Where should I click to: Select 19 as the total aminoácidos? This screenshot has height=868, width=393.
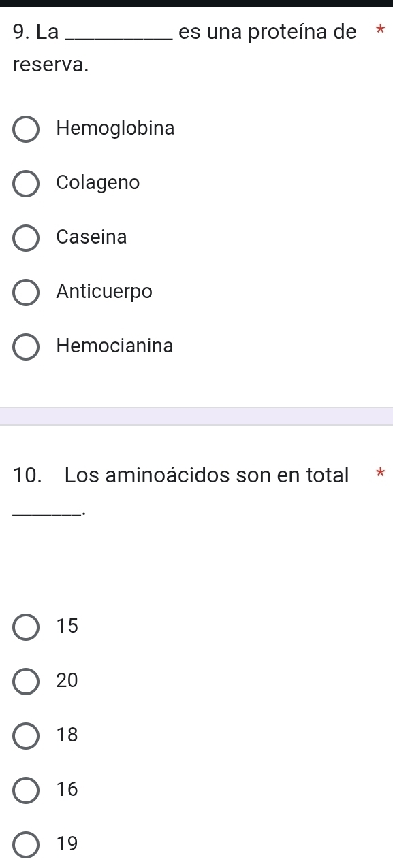point(25,845)
